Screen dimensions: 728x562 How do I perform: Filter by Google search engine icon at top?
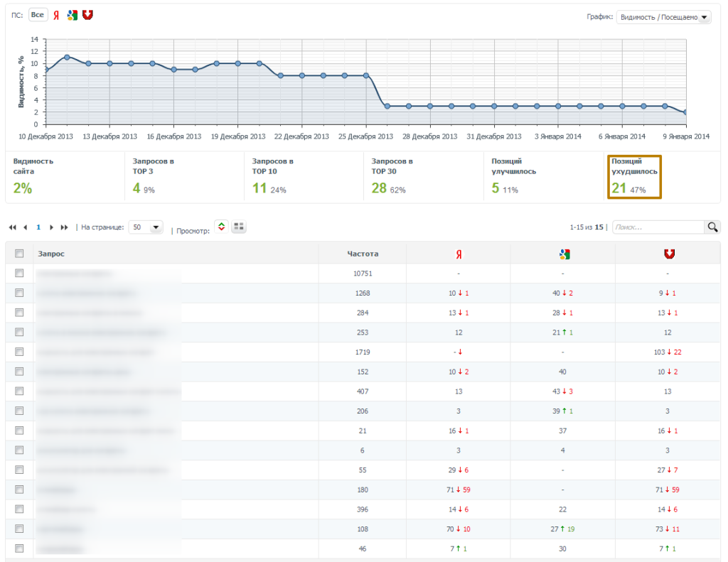pyautogui.click(x=72, y=16)
